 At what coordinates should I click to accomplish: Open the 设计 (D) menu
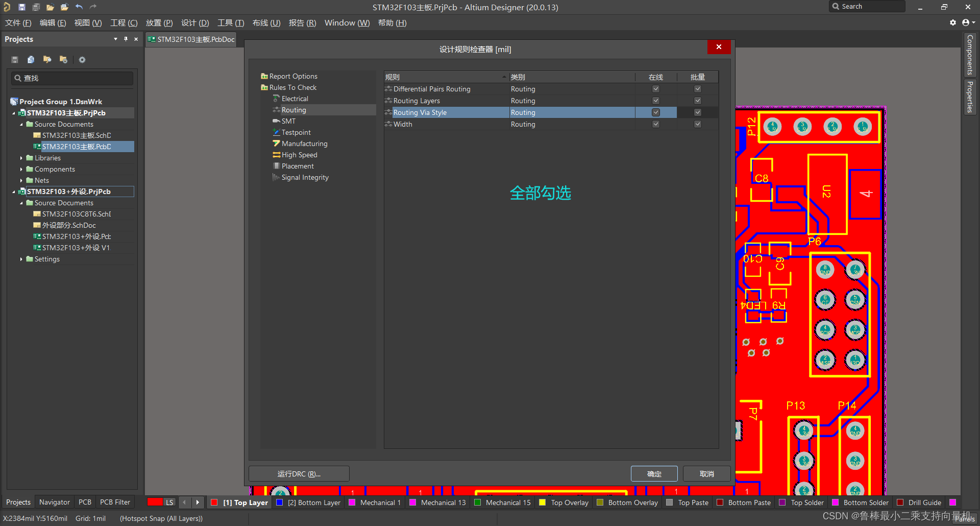pos(195,23)
